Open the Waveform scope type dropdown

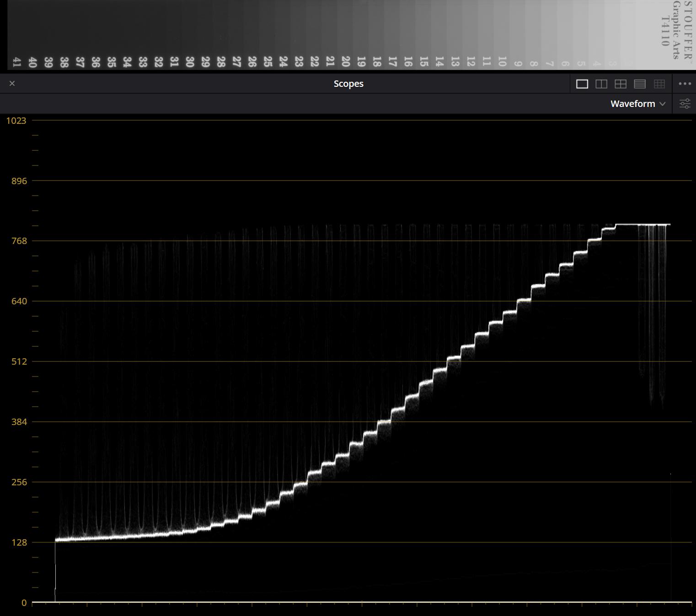[638, 104]
